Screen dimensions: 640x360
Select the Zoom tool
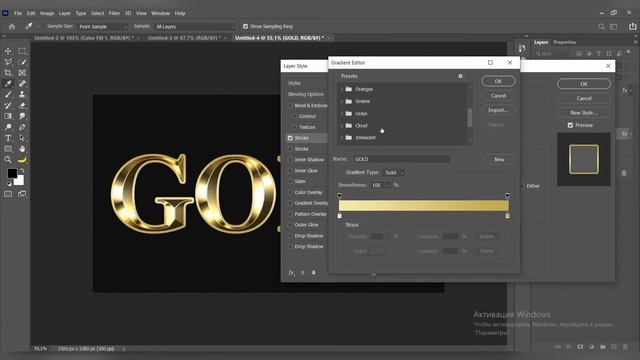[x=8, y=160]
